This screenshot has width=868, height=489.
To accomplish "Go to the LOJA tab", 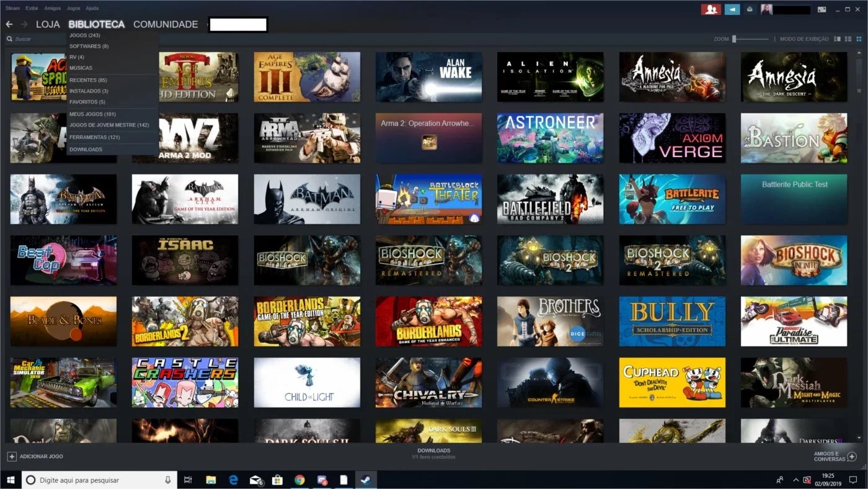I will click(x=48, y=24).
